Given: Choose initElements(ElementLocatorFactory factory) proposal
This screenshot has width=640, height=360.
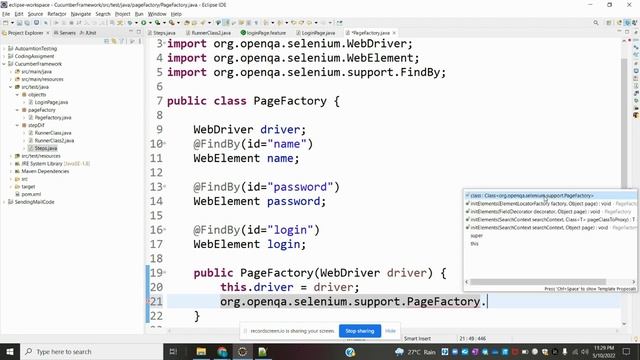Looking at the screenshot, I should (550, 203).
